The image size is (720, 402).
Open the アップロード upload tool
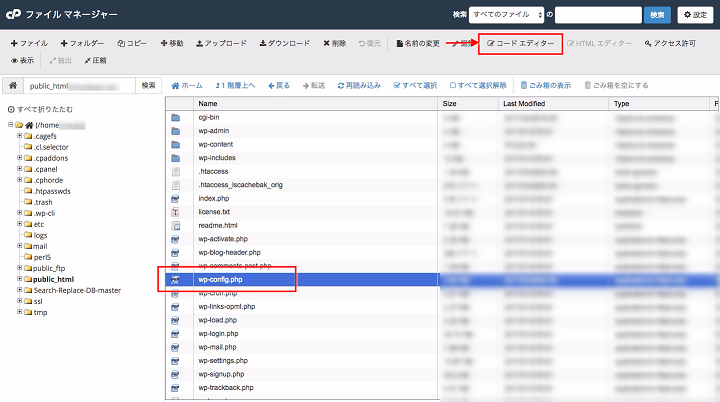click(221, 43)
